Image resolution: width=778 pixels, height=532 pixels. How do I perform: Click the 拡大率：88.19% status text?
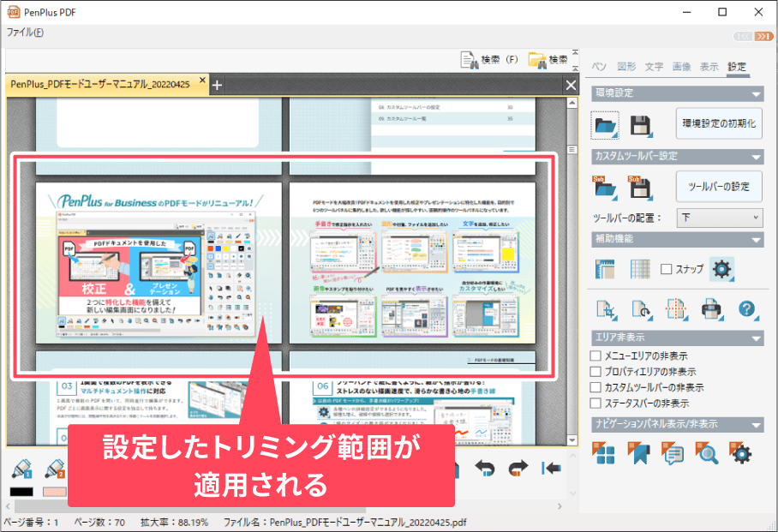pyautogui.click(x=174, y=523)
